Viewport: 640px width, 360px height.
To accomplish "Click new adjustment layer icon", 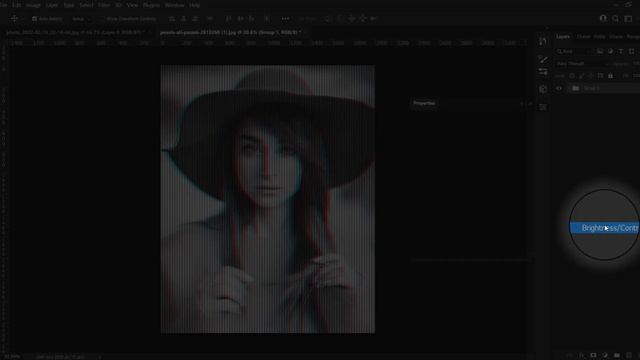I will pos(605,356).
